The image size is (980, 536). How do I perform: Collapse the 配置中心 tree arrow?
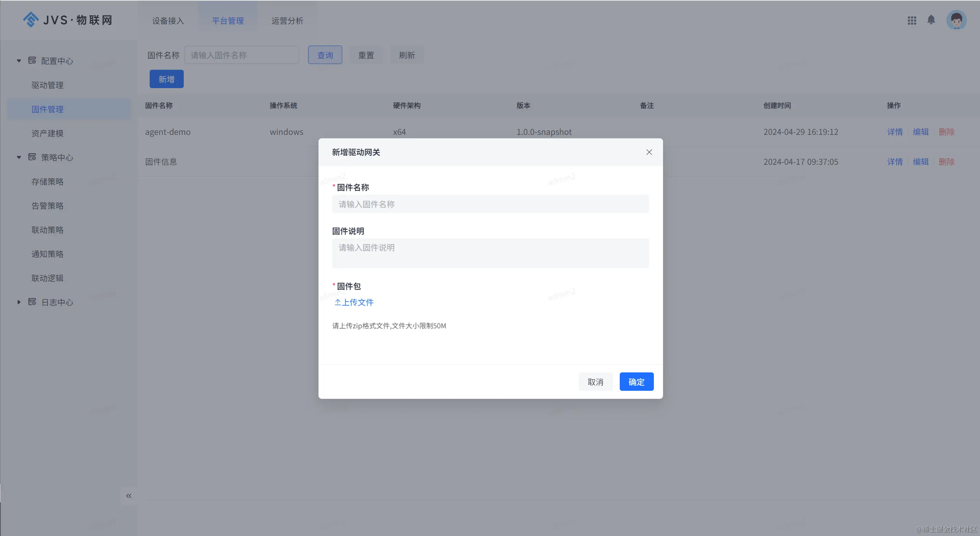pyautogui.click(x=19, y=61)
